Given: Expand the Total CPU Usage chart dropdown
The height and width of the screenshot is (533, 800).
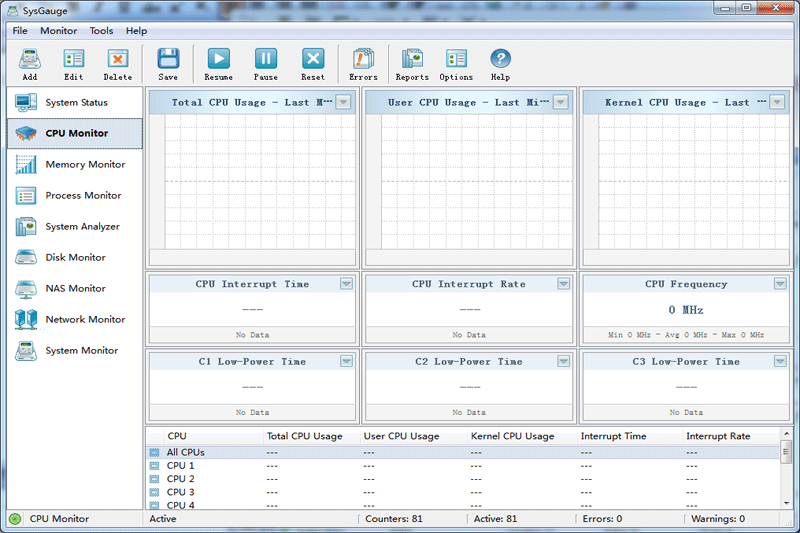Looking at the screenshot, I should pos(343,102).
